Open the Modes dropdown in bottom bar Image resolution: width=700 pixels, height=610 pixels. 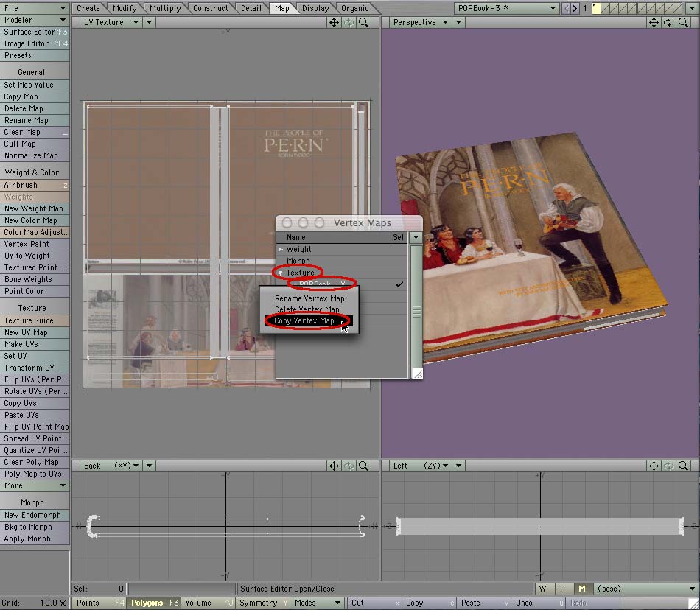pyautogui.click(x=318, y=603)
